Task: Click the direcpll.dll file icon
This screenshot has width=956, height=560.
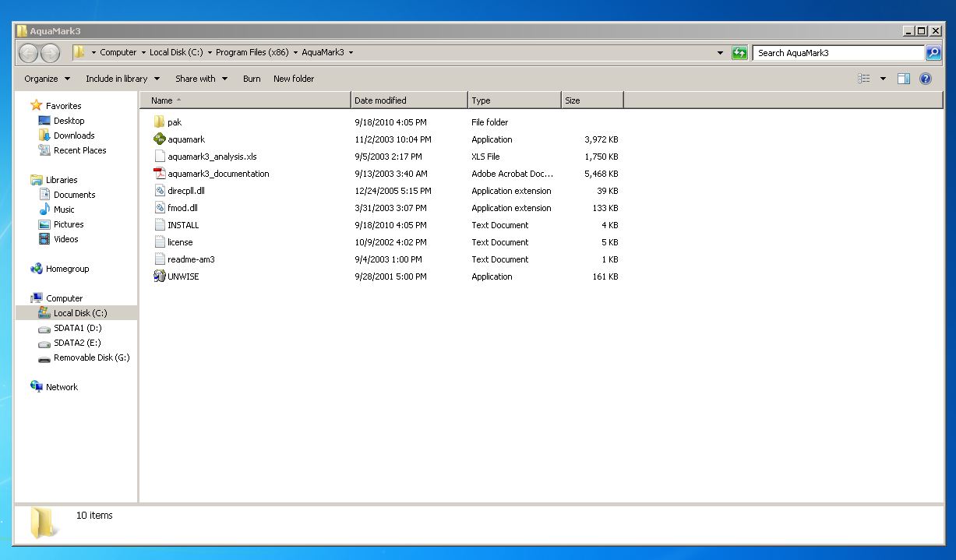Action: point(160,191)
